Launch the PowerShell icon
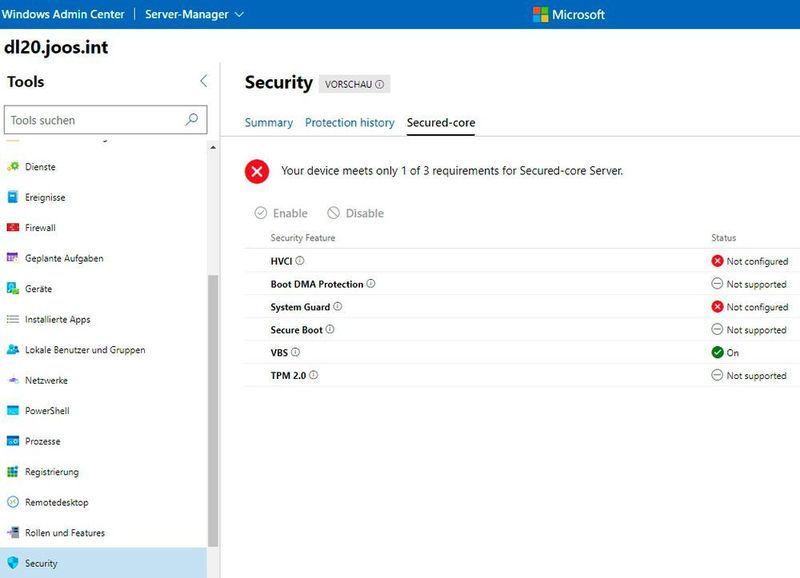 13,410
